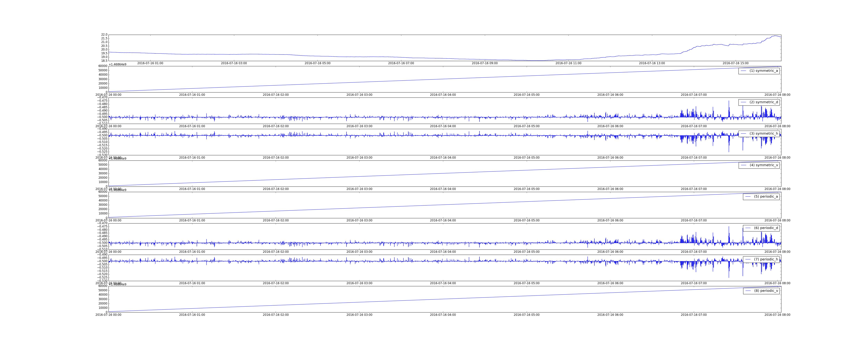Click the 30000 tick in symmetric_v plot
This screenshot has width=868, height=347.
click(x=103, y=173)
